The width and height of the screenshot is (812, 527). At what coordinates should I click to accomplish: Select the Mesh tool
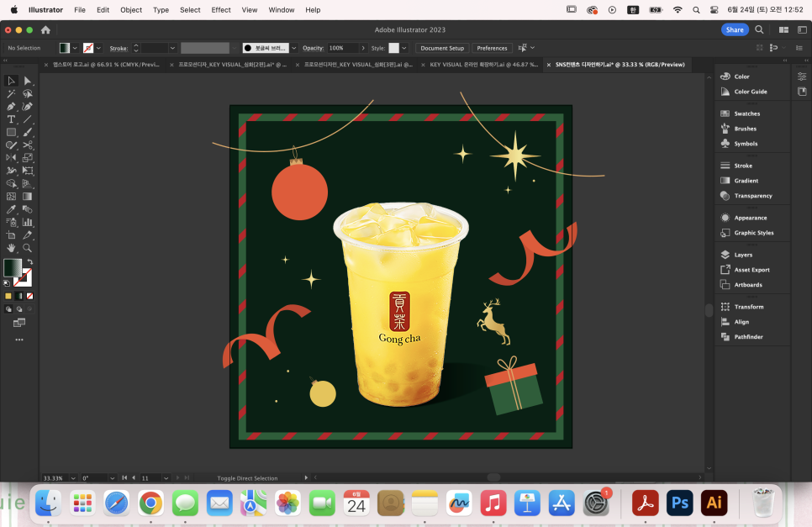click(x=11, y=197)
